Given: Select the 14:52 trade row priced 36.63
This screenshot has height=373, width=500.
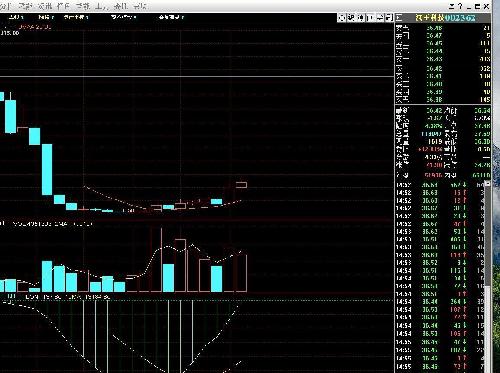Looking at the screenshot, I should click(x=440, y=193).
